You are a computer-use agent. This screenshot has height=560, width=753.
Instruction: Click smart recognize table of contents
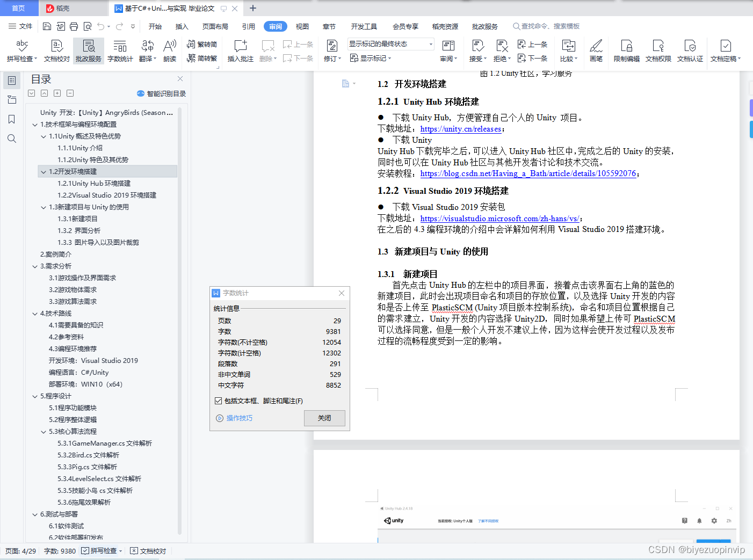click(x=162, y=93)
